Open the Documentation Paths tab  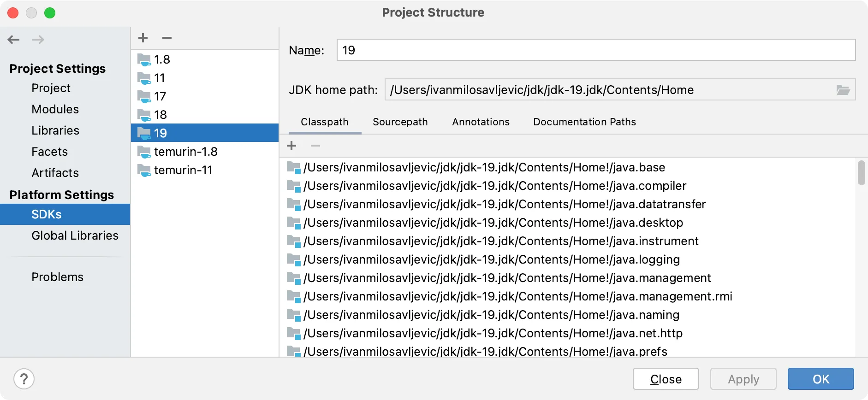584,122
